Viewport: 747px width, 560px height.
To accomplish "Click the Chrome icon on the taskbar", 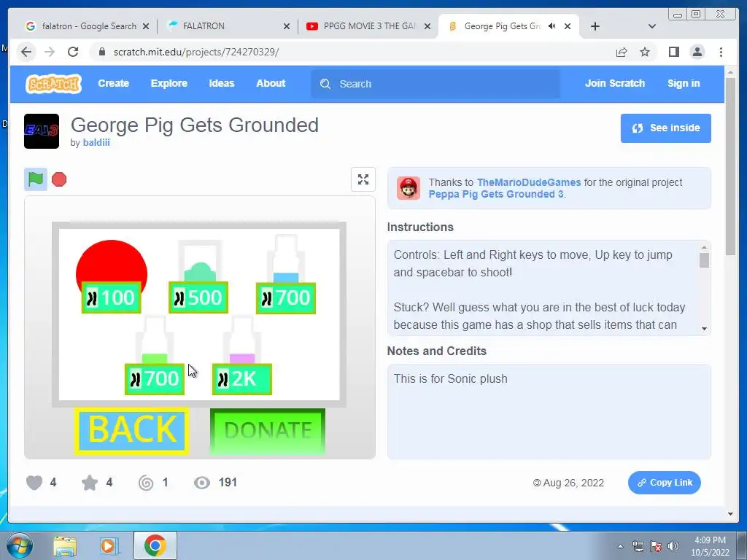I will 155,545.
